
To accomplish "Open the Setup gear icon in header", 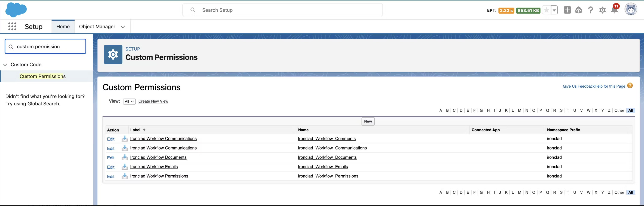I will (x=603, y=10).
